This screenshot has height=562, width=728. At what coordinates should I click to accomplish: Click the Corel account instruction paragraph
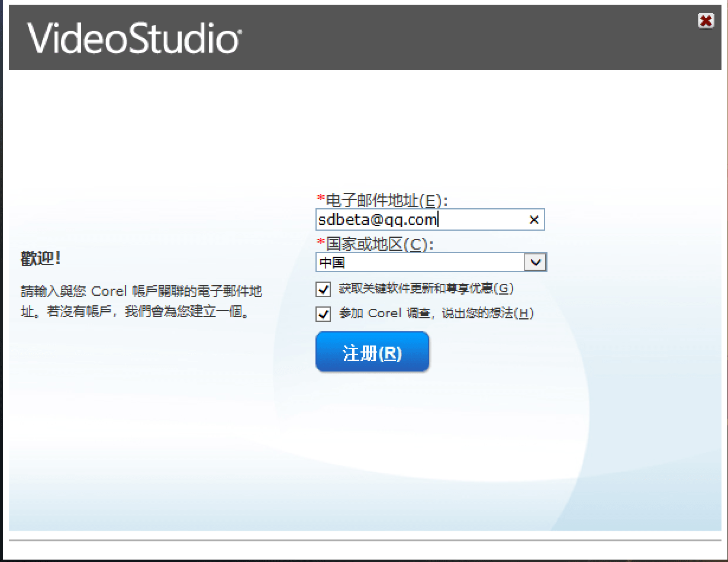pyautogui.click(x=141, y=302)
